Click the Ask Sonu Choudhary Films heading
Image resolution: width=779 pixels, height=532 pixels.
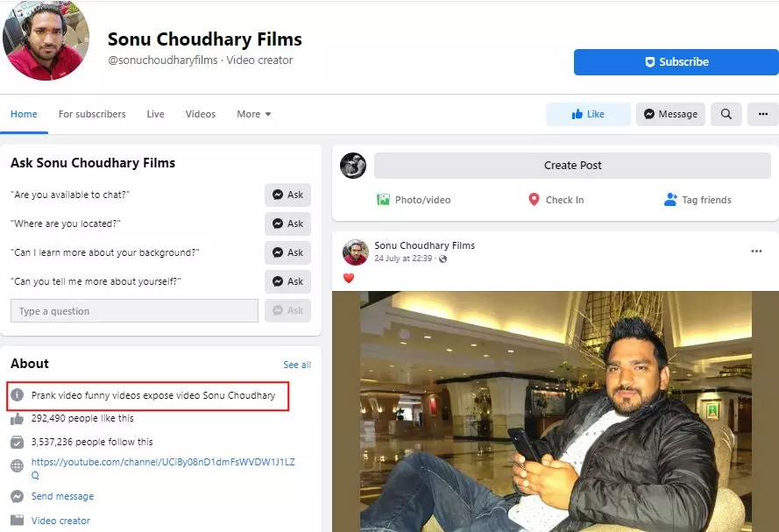[x=93, y=163]
